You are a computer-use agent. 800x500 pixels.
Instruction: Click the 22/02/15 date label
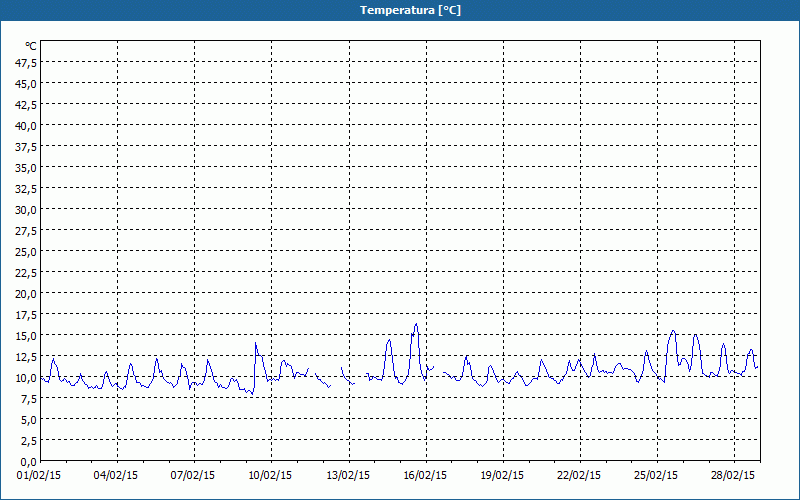579,476
